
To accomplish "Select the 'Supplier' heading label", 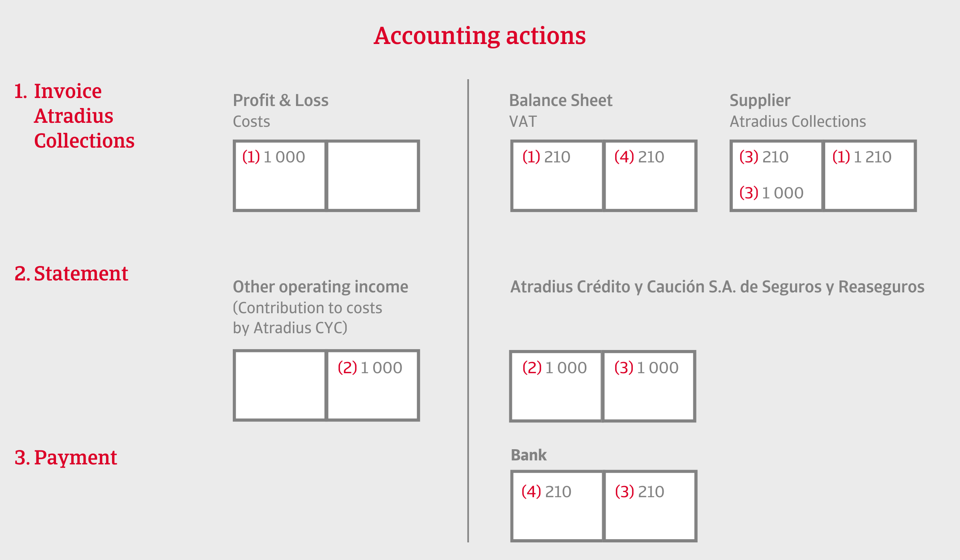I will pyautogui.click(x=760, y=101).
